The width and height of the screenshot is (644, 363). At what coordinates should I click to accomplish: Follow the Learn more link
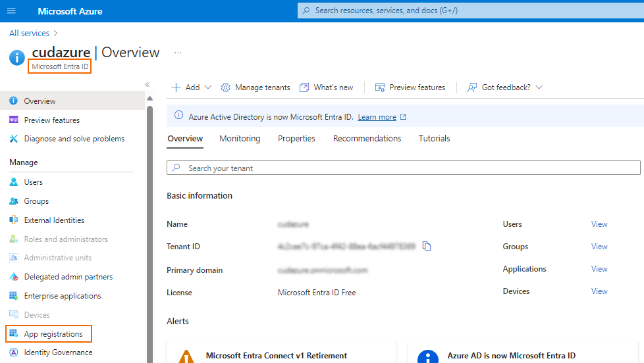pyautogui.click(x=377, y=117)
